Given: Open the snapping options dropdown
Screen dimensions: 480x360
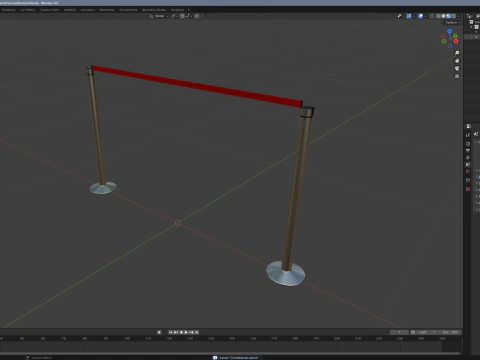Looking at the screenshot, I should tap(188, 16).
